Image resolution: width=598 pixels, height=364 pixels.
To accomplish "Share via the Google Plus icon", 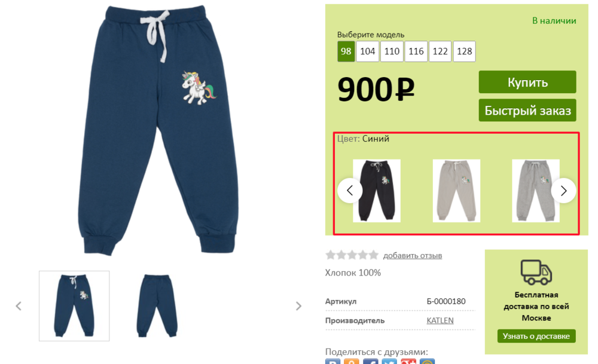I will point(408,362).
